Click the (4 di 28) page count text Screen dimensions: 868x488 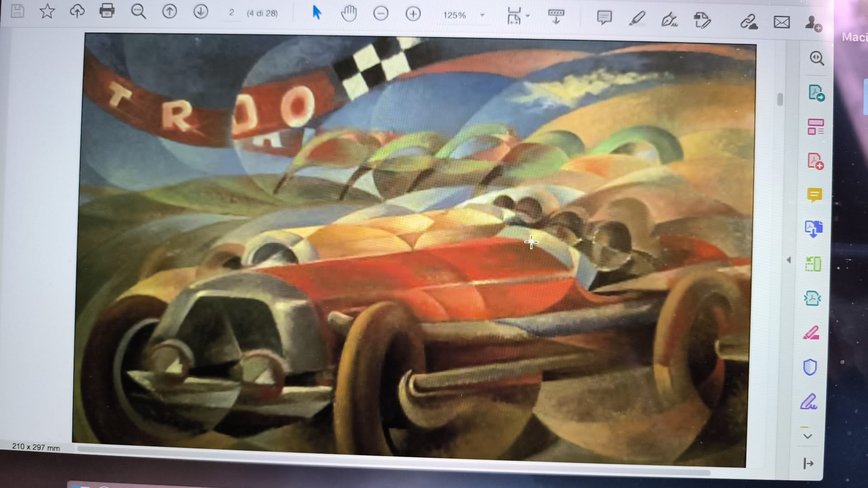pyautogui.click(x=262, y=13)
